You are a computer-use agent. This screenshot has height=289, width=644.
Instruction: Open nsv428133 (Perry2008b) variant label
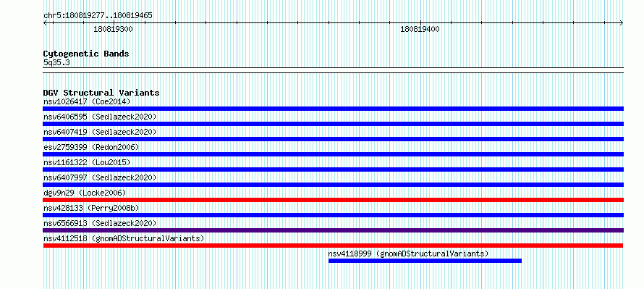tap(91, 208)
